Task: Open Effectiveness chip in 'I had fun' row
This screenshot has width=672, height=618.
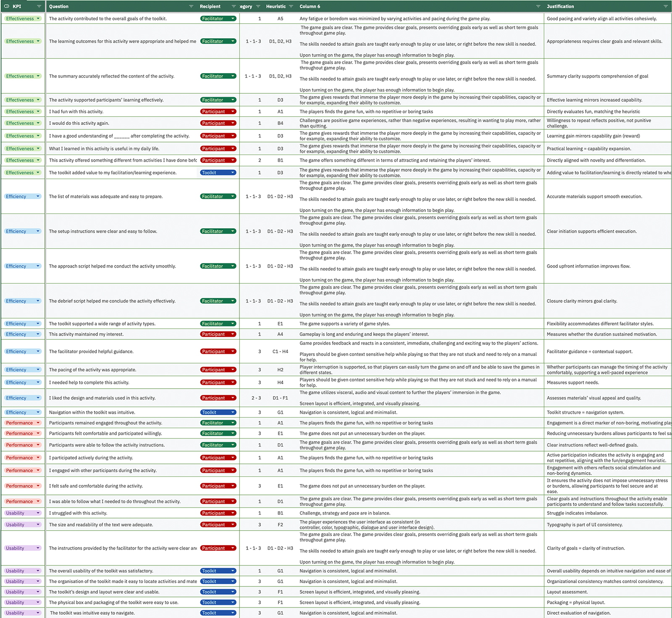Action: 23,112
